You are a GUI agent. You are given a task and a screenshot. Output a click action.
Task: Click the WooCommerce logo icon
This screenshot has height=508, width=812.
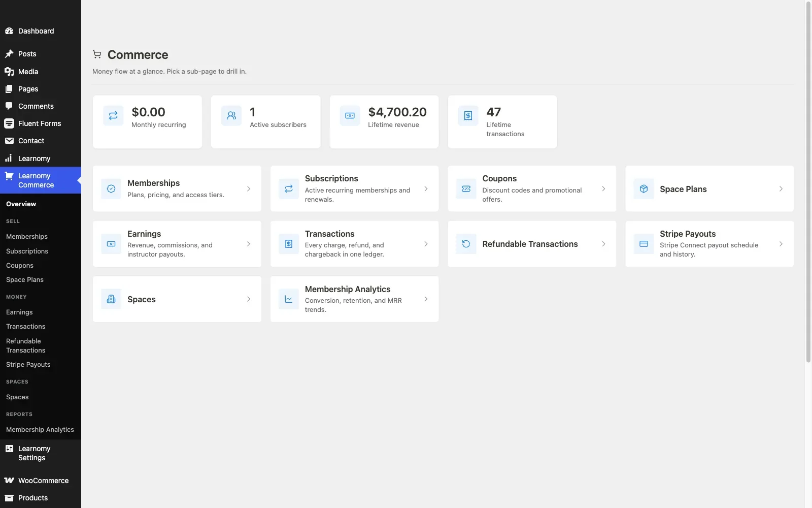(9, 481)
